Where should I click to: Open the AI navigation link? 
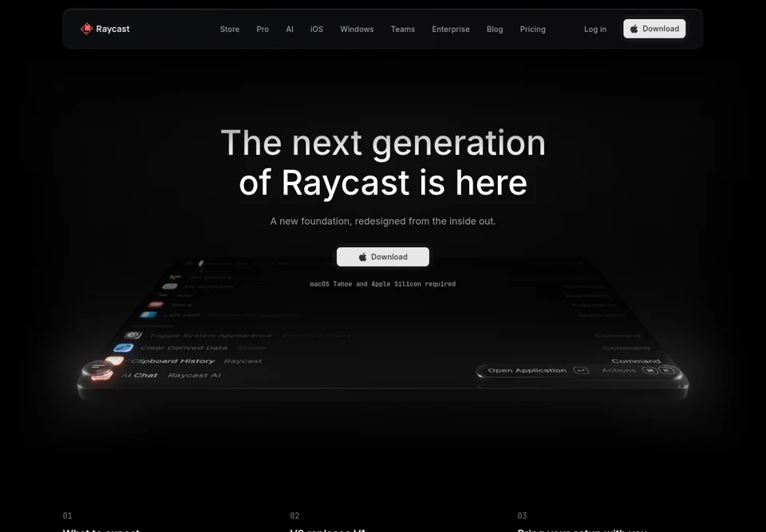coord(290,30)
